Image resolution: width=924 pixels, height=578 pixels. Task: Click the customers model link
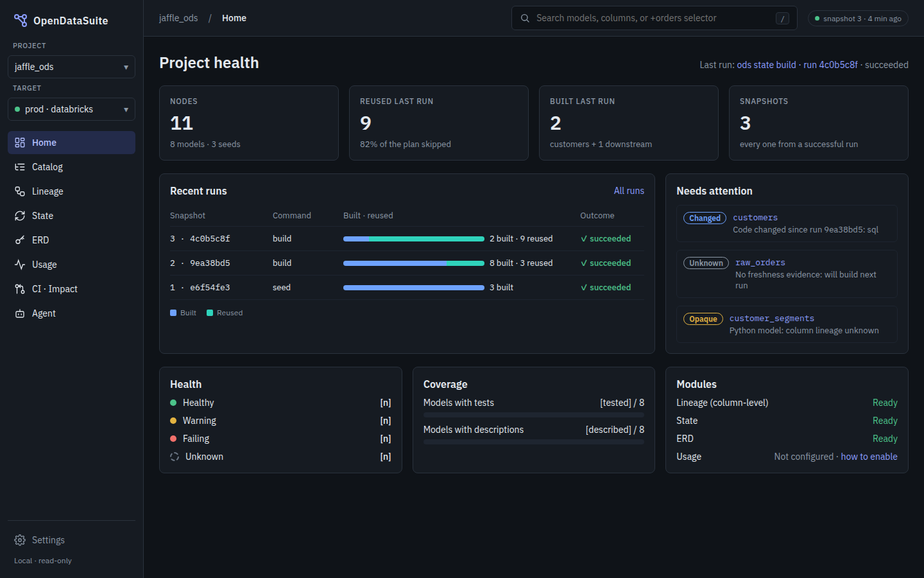pos(755,218)
